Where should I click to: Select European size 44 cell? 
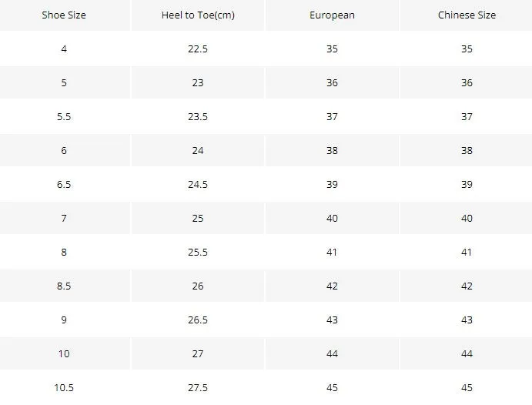pos(332,354)
